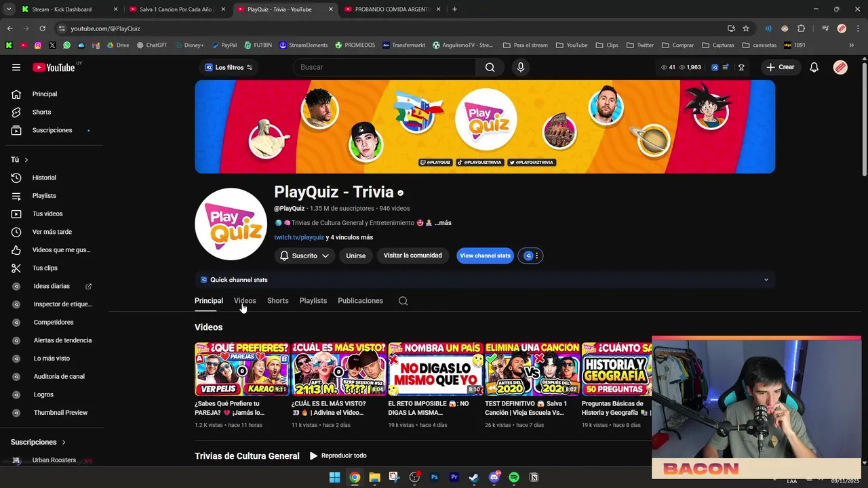Click the browser address bar URL
This screenshot has height=488, width=868.
(105, 28)
